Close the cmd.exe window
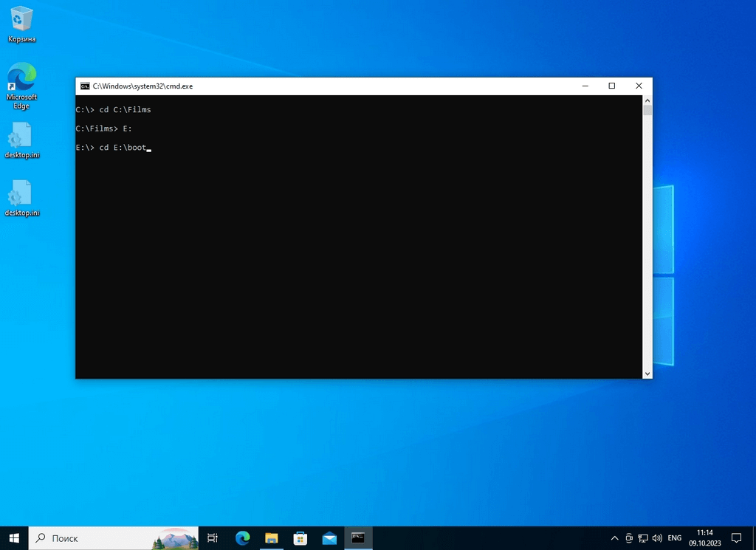 [639, 86]
